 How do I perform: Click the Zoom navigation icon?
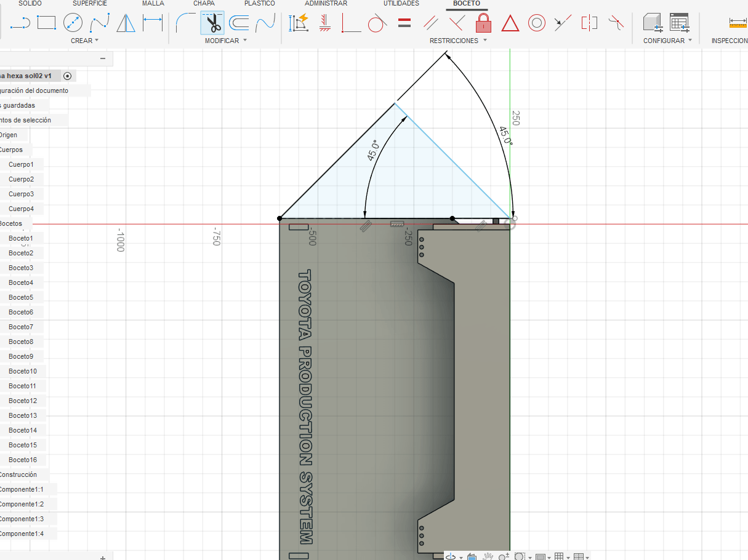504,556
